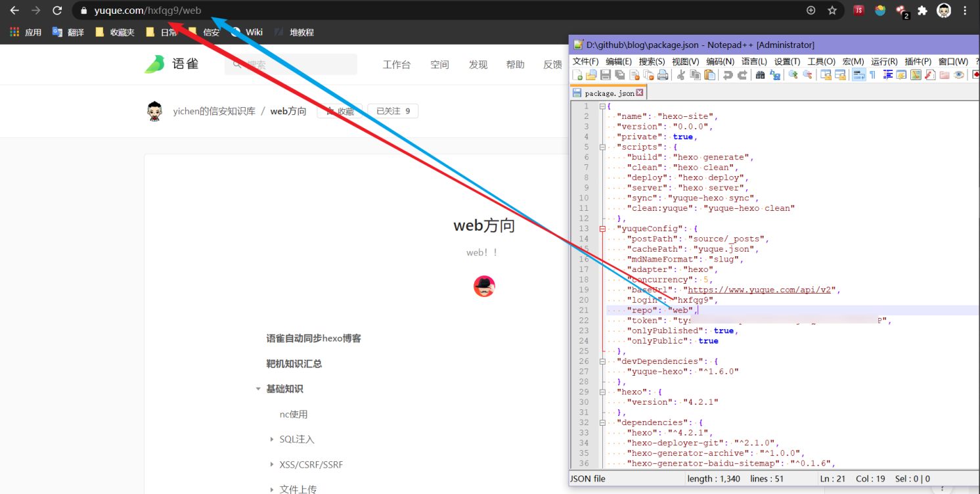This screenshot has height=494, width=980.
Task: Click the Yuque search box
Action: (291, 64)
